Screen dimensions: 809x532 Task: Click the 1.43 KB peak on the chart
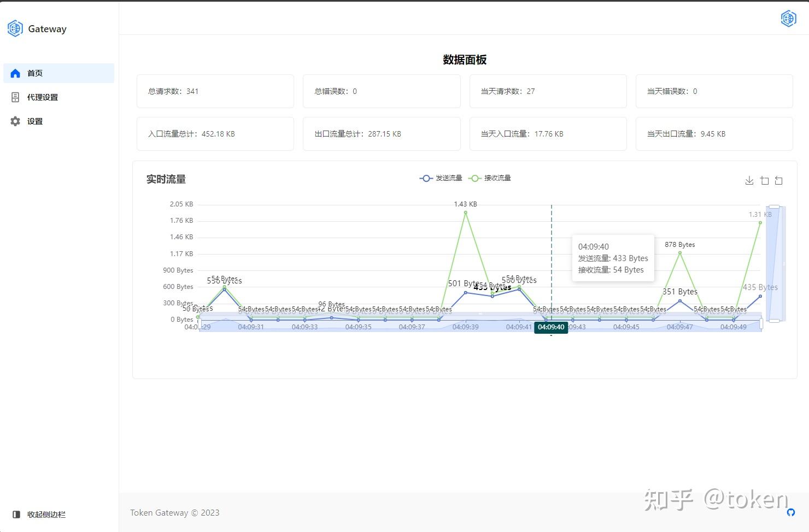pos(465,212)
